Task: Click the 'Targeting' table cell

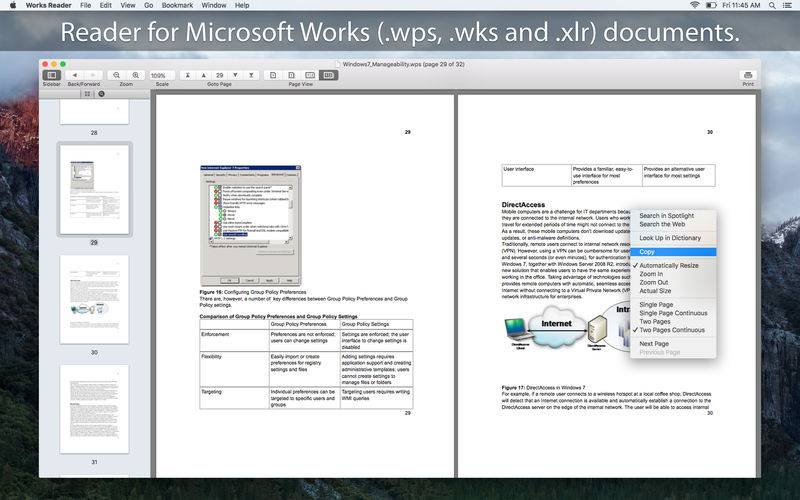Action: pyautogui.click(x=234, y=398)
